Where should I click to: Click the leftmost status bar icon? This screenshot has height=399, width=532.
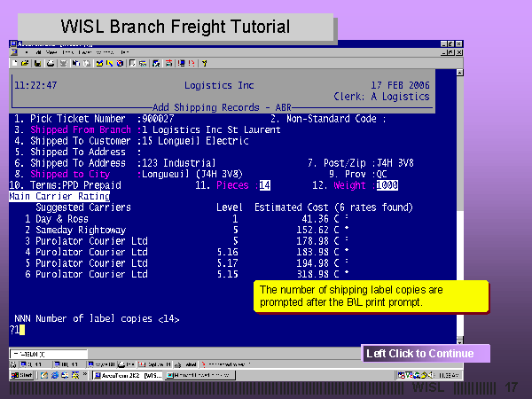click(13, 364)
